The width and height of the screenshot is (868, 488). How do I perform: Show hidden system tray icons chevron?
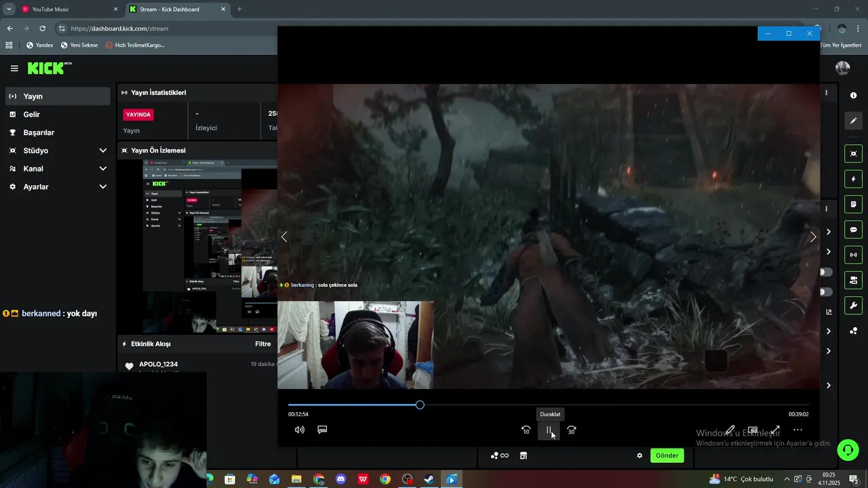coord(786,479)
